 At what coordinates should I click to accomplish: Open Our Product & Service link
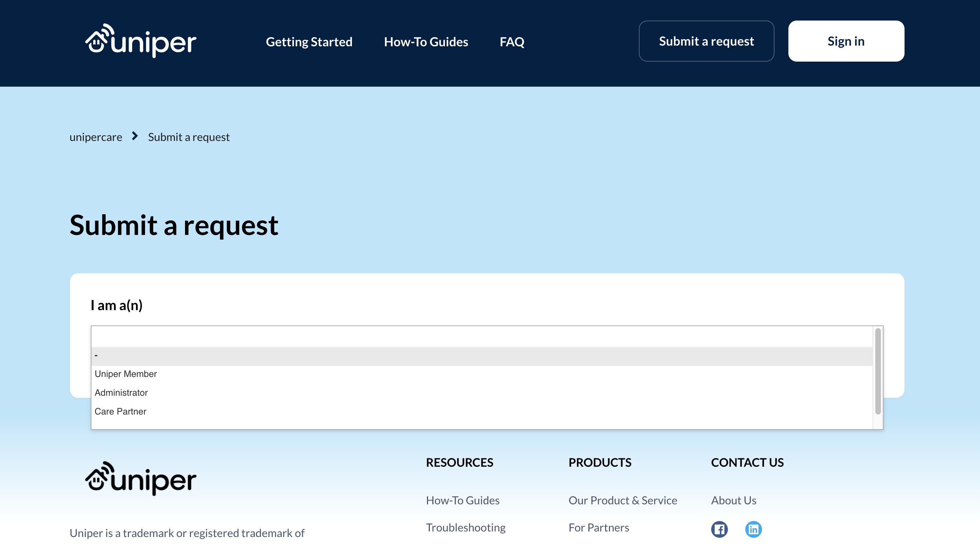[623, 500]
